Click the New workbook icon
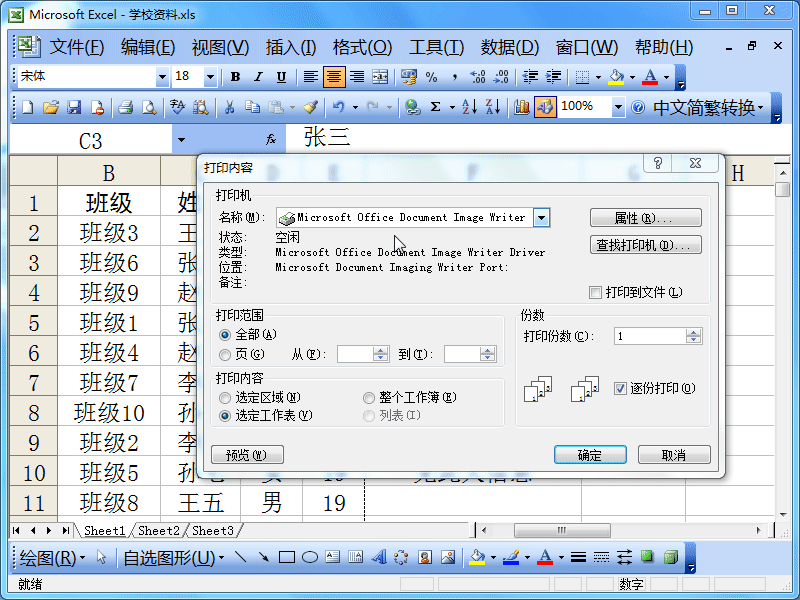The width and height of the screenshot is (800, 600). pyautogui.click(x=28, y=107)
